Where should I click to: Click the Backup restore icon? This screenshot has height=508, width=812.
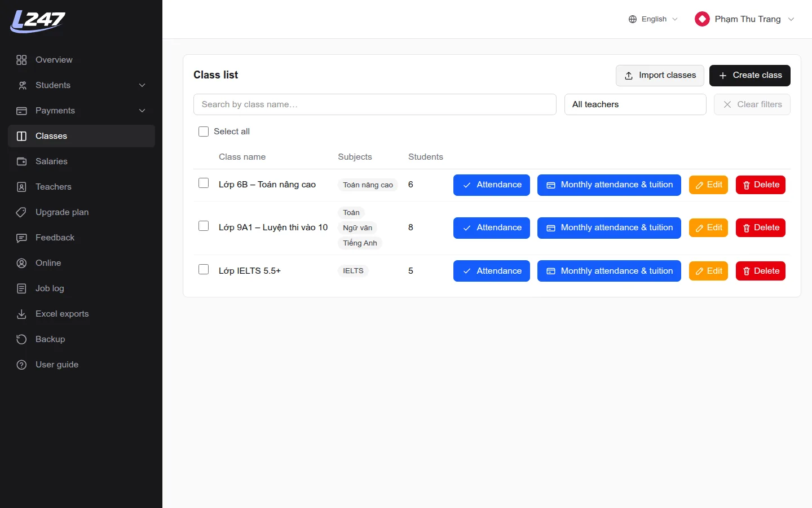[x=21, y=339]
